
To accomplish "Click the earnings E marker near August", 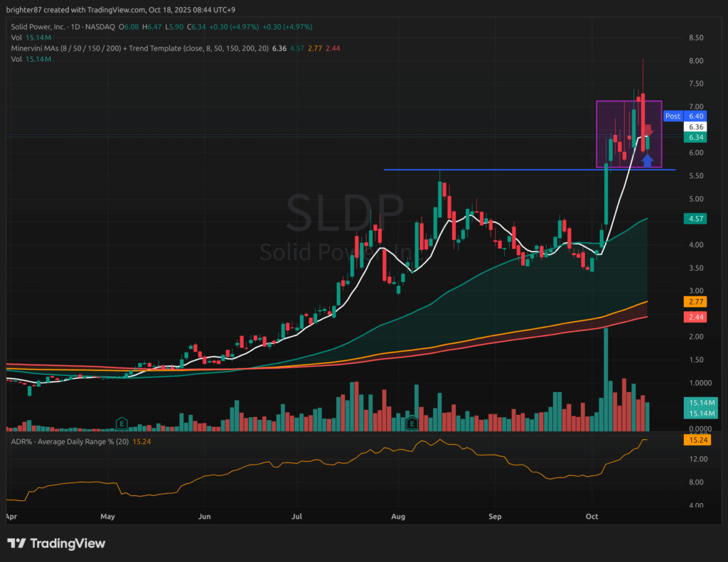I will [410, 423].
